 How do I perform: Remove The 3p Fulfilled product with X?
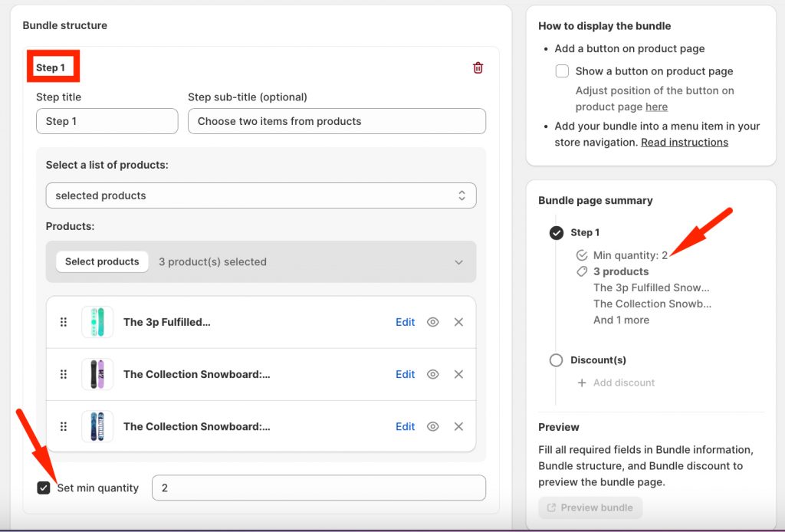(458, 322)
